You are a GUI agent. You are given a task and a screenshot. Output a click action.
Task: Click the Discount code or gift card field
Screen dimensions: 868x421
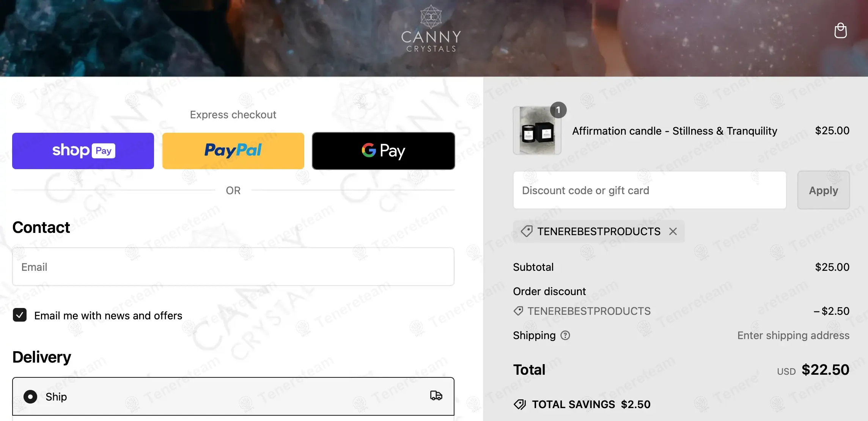[649, 190]
